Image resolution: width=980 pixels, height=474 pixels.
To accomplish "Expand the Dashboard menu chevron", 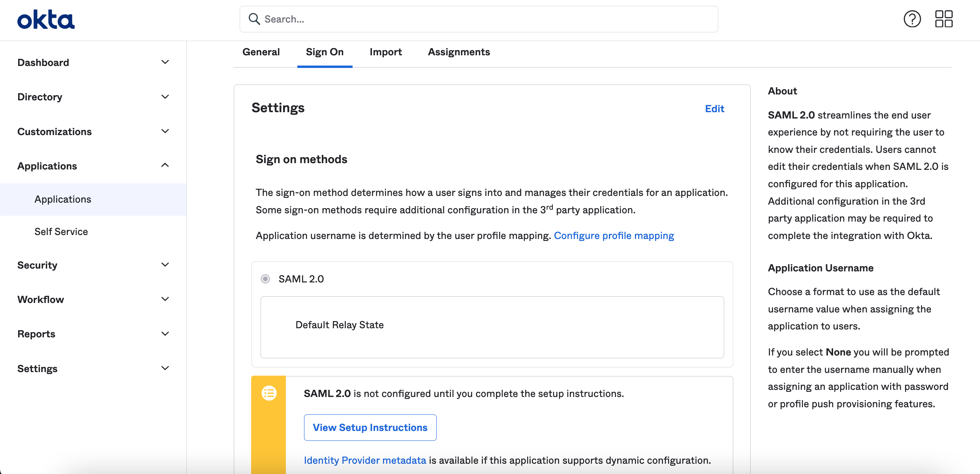I will [165, 62].
